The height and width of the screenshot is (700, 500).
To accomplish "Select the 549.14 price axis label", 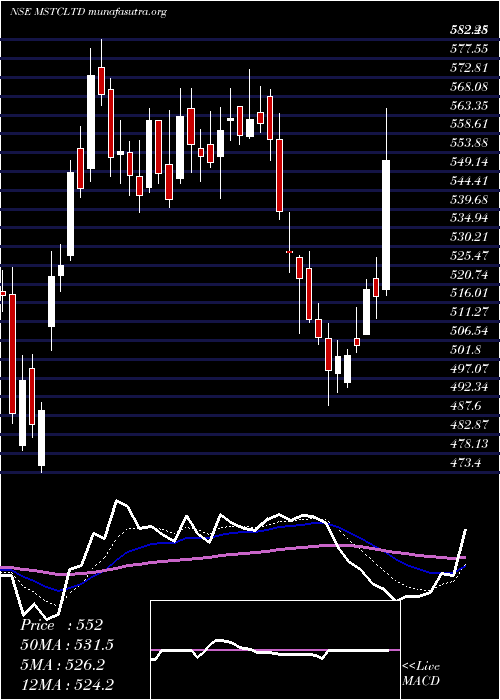I will click(468, 162).
